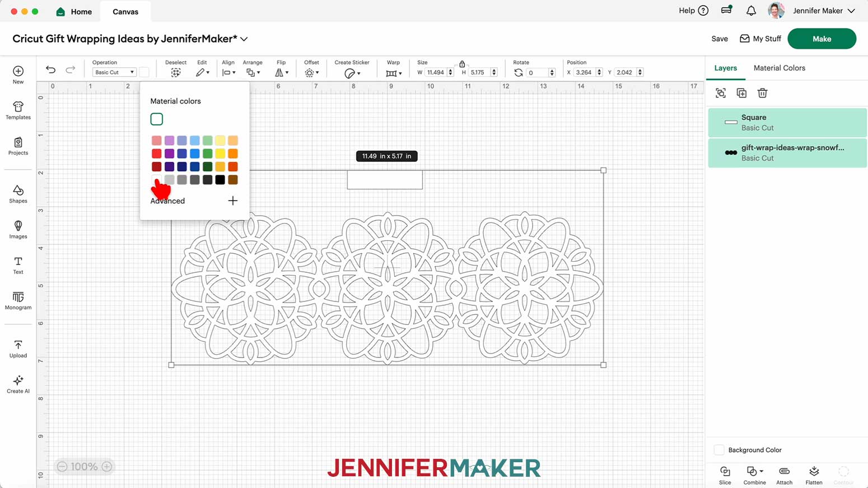Click the Advanced color option
Image resolution: width=868 pixels, height=488 pixels.
pyautogui.click(x=167, y=201)
